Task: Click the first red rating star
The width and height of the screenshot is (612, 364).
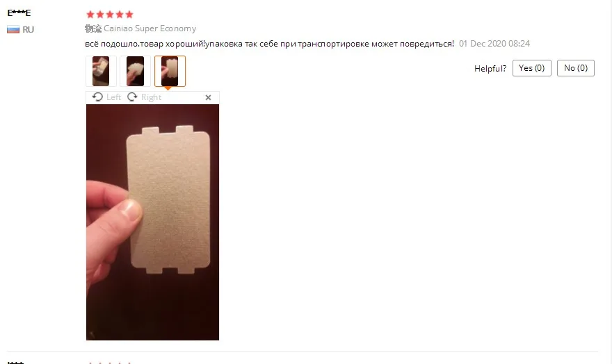Action: (x=90, y=15)
